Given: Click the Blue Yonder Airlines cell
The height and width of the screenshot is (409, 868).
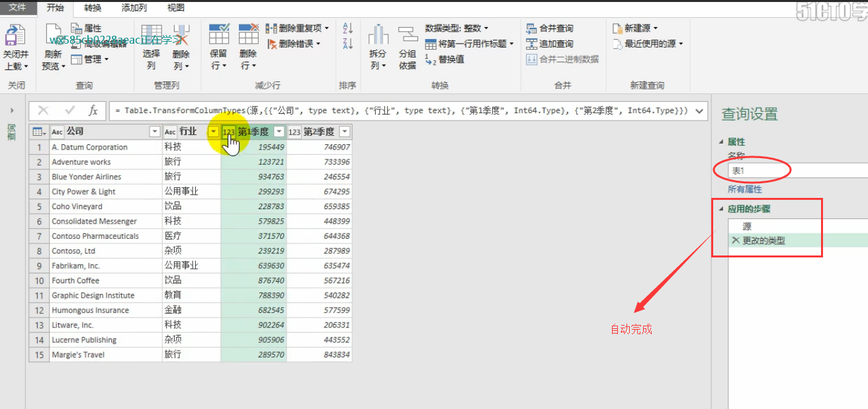Looking at the screenshot, I should click(x=106, y=177).
